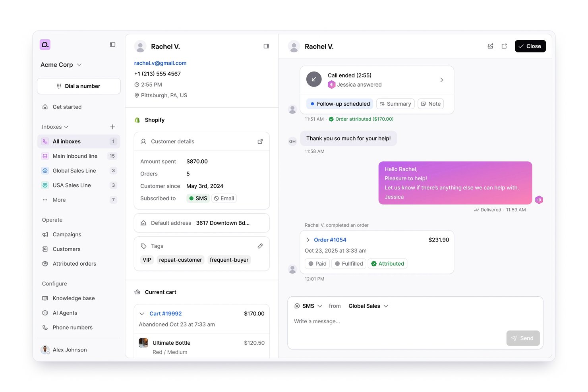Viewport: 588px width, 392px height.
Task: Close the conversation with Close button
Action: [530, 46]
